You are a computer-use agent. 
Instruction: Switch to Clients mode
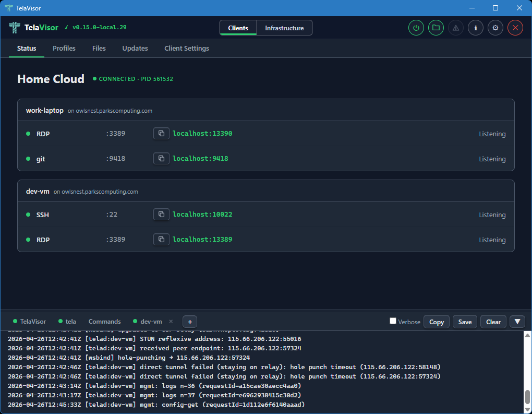(x=238, y=28)
